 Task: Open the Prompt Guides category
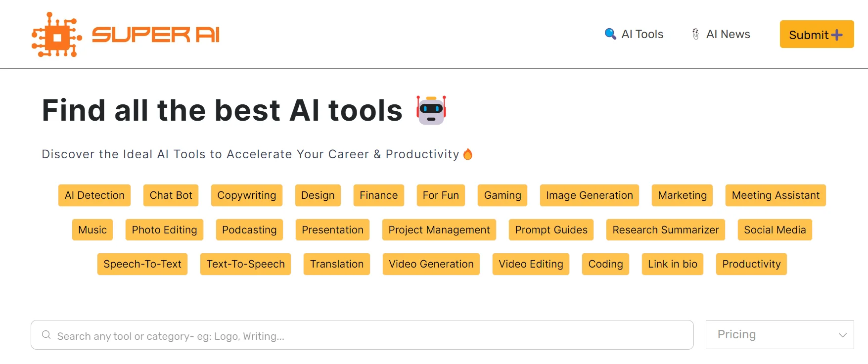(x=551, y=230)
